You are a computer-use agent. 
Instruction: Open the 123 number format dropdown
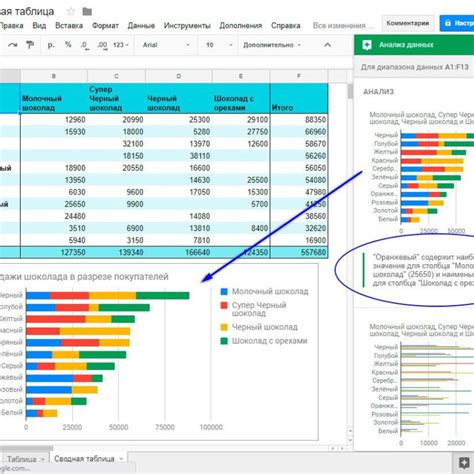pos(121,45)
